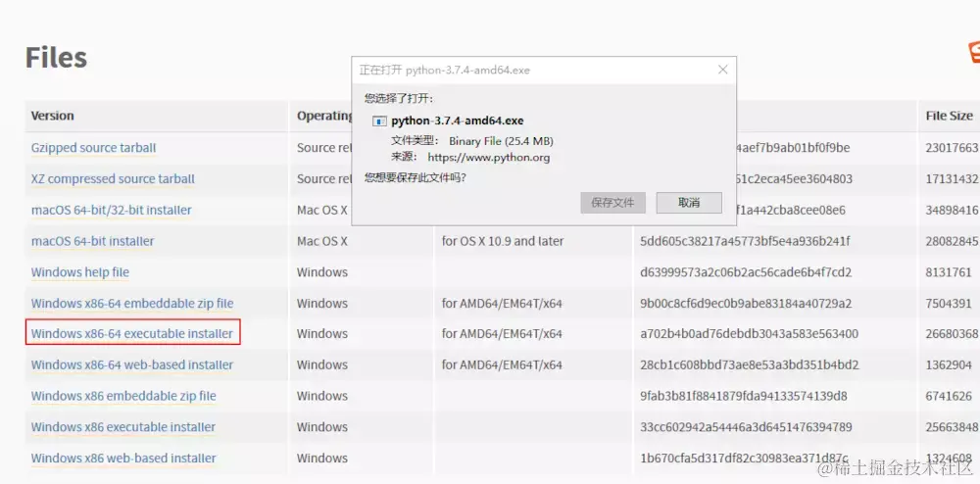The image size is (980, 484).
Task: Select MD5 hash 9b00c8cf6d9ec0b9abe83184a40729a2
Action: point(746,304)
